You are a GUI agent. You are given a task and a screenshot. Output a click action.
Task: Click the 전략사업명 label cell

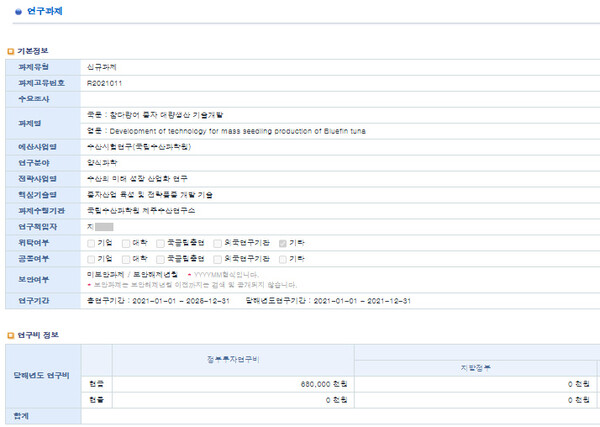43,179
